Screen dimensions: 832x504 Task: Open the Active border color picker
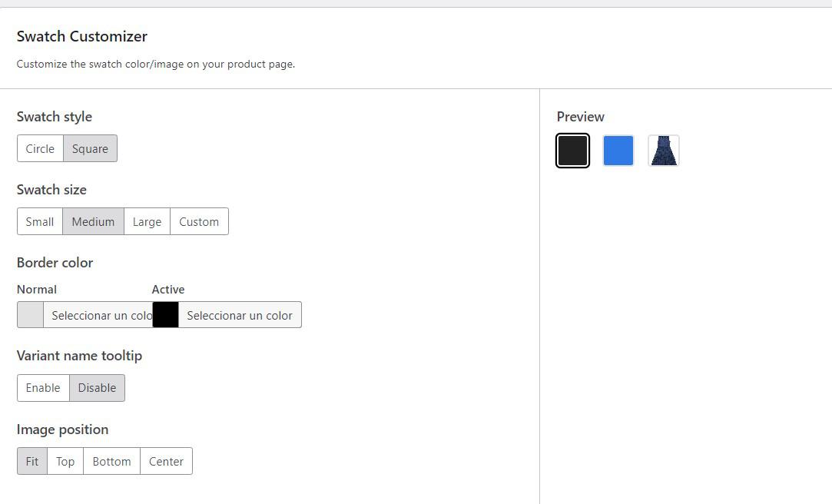pos(239,314)
